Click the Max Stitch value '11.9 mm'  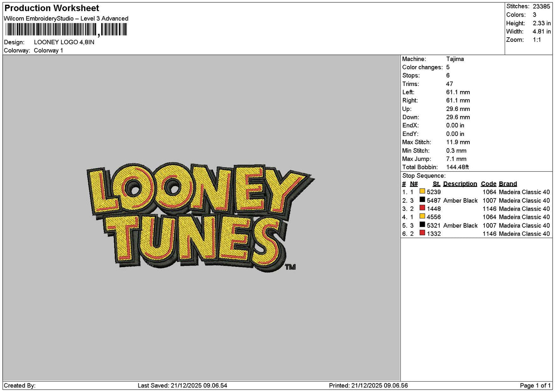click(458, 142)
